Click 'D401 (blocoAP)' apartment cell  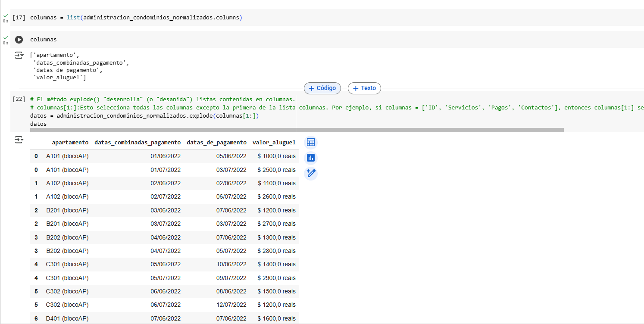(67, 318)
